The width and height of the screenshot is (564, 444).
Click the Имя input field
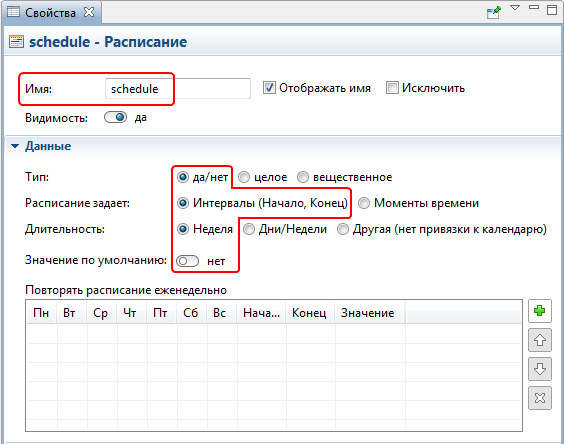[178, 89]
